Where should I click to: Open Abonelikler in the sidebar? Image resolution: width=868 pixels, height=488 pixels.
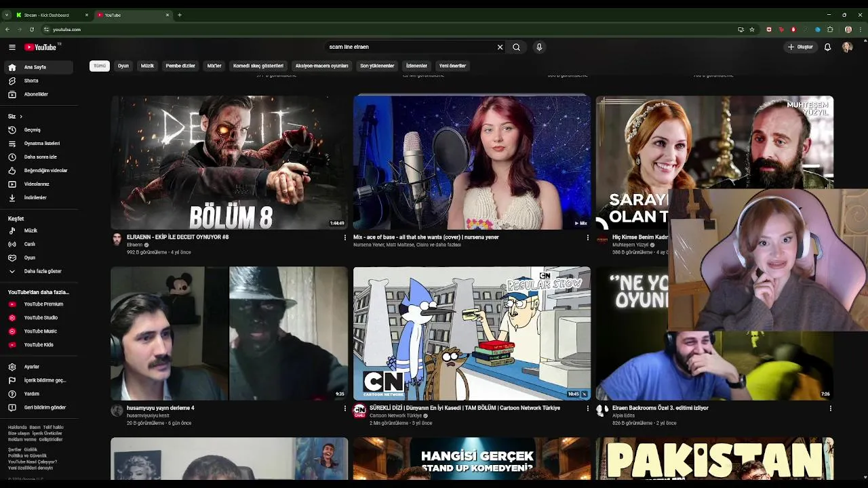click(38, 94)
